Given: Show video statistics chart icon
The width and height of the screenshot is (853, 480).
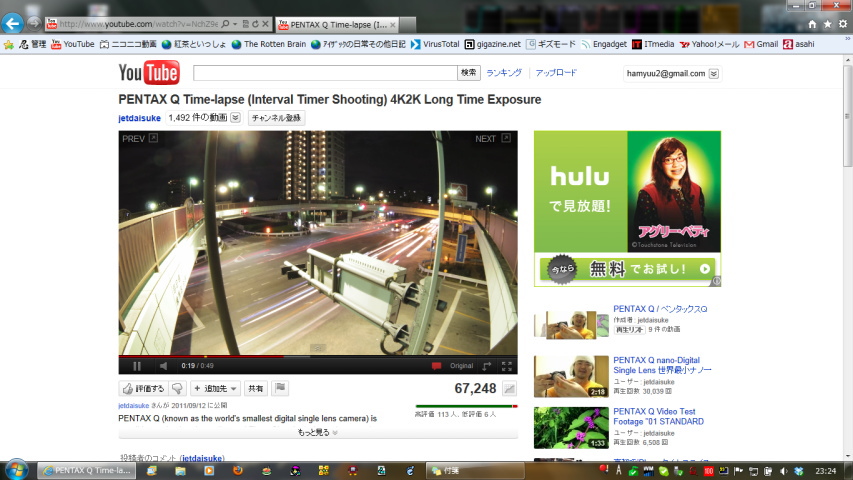Looking at the screenshot, I should point(509,389).
